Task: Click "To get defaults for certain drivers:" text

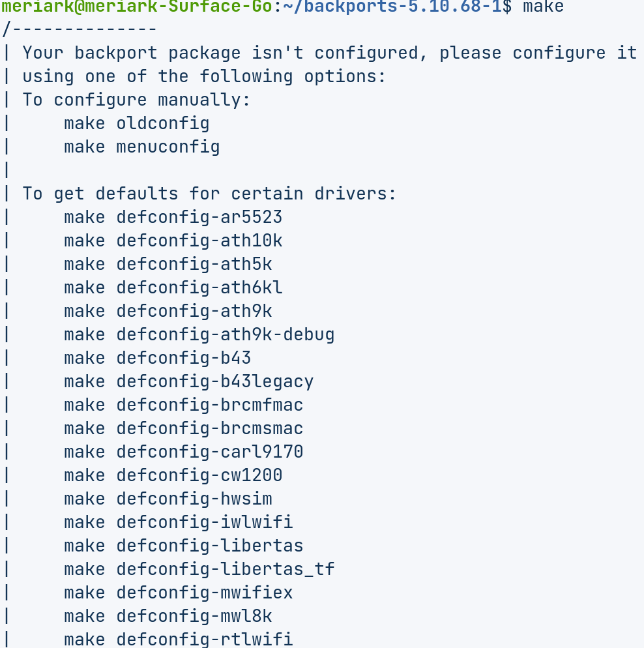Action: pyautogui.click(x=209, y=194)
